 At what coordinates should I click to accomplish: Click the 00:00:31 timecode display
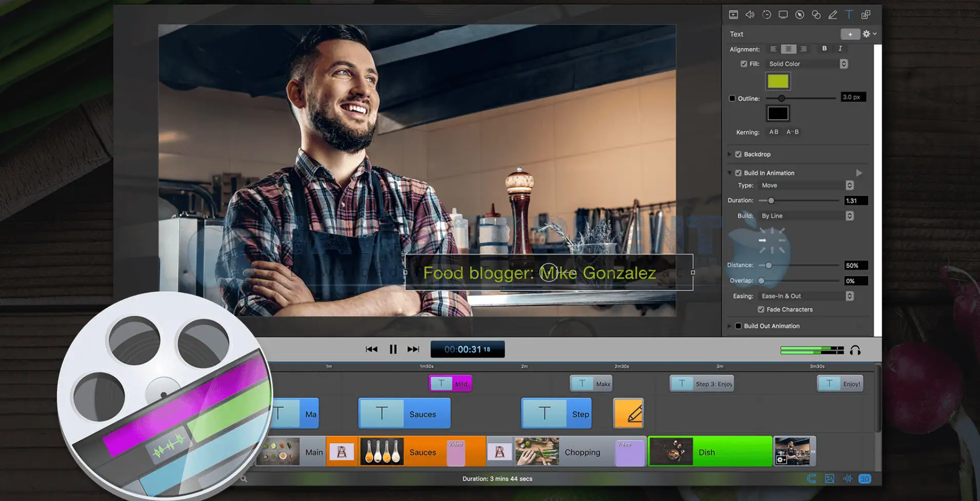point(467,350)
